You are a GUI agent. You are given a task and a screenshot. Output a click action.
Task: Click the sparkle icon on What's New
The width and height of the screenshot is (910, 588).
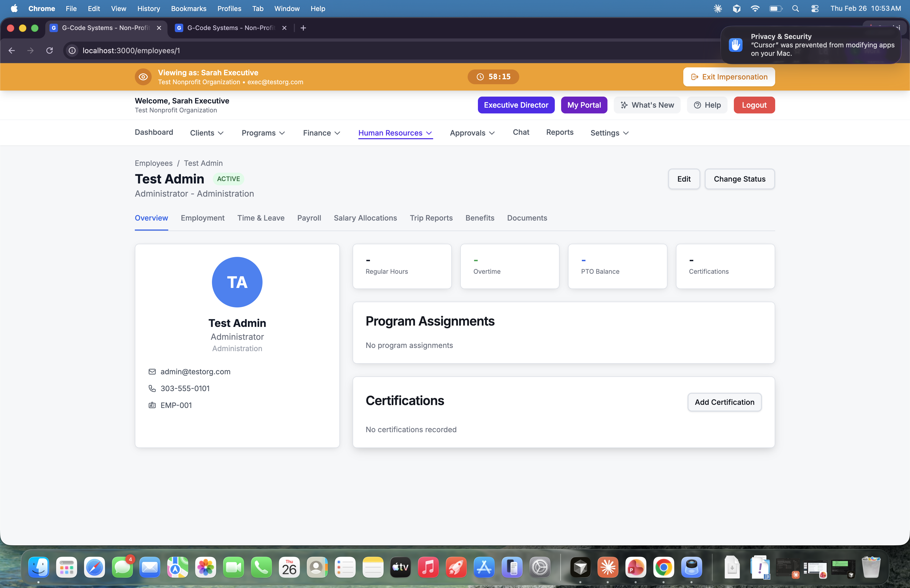click(624, 104)
